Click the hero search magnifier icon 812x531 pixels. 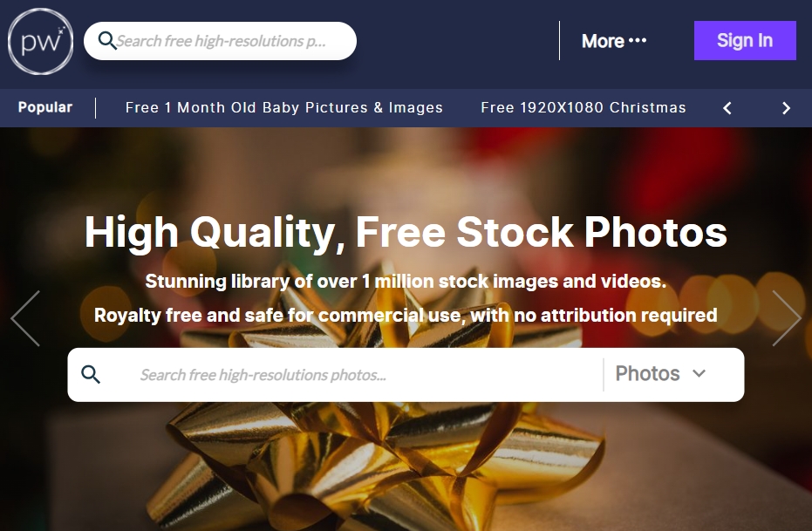tap(91, 374)
